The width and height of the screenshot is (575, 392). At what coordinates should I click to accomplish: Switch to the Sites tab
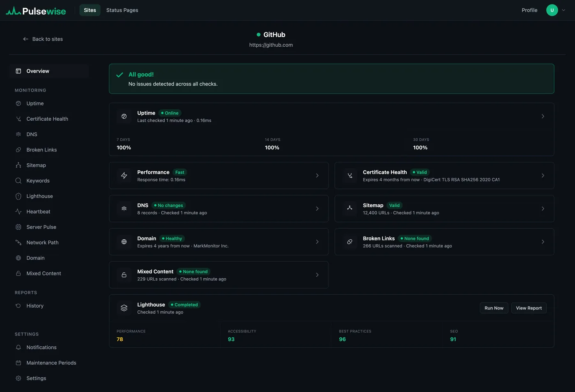pos(90,10)
